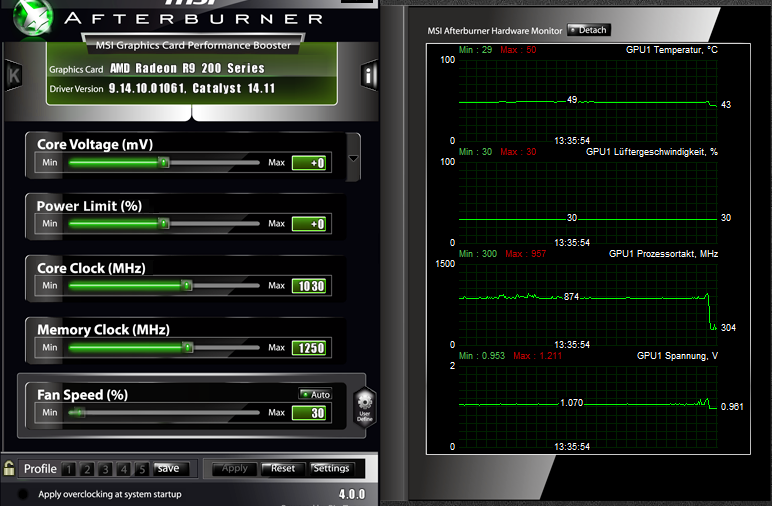Toggle the Auto fan speed button
The image size is (772, 506).
point(315,394)
